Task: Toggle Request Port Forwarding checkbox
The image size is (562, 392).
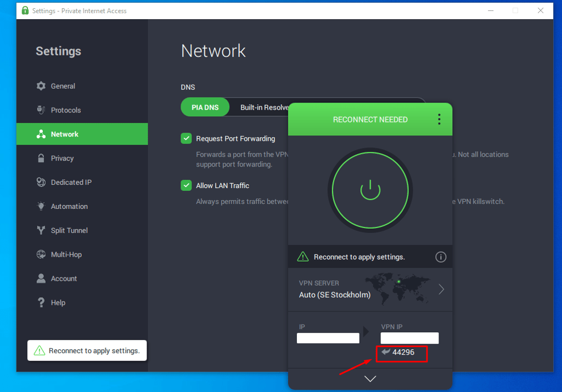Action: 186,138
